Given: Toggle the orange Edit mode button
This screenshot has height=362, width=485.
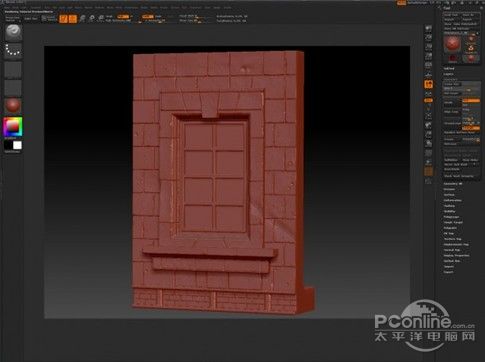Looking at the screenshot, I should (63, 19).
